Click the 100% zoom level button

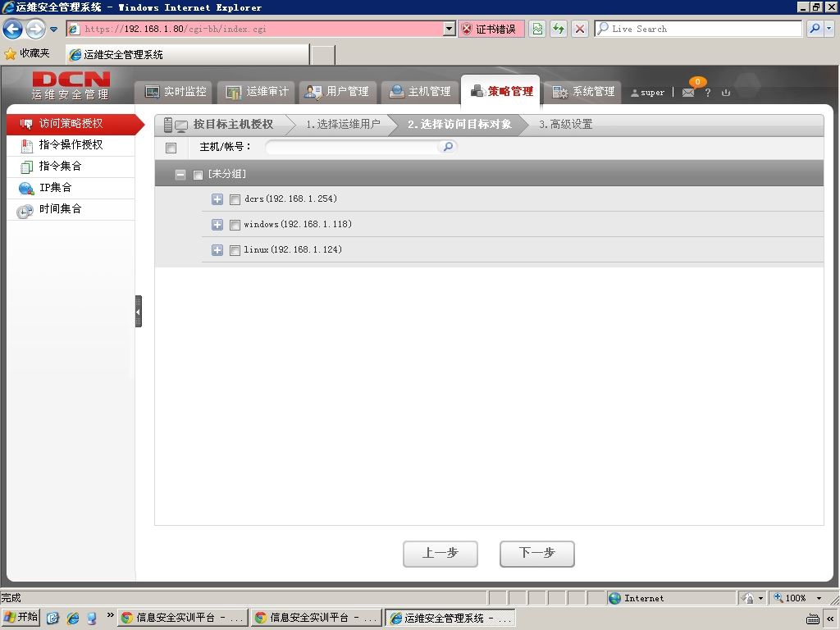790,598
